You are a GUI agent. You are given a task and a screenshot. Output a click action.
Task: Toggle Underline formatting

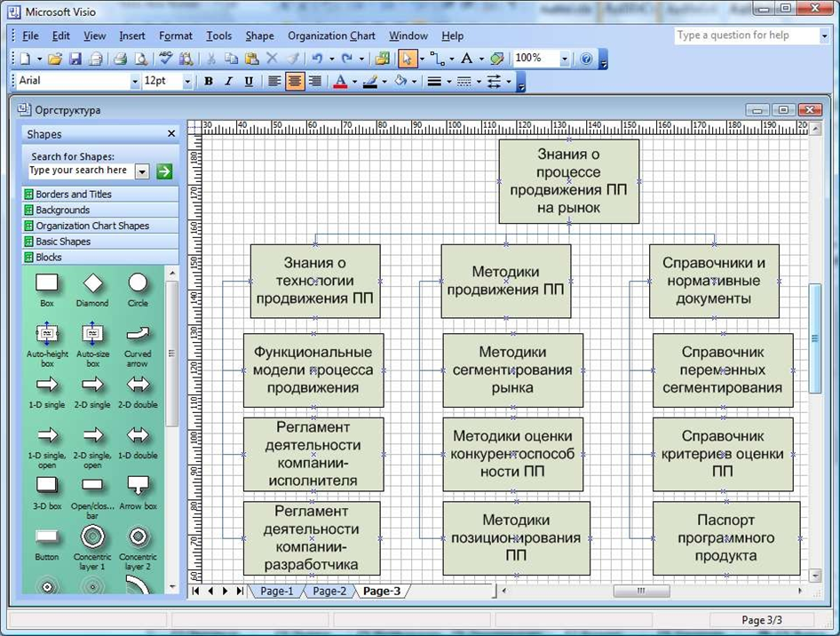(x=249, y=82)
